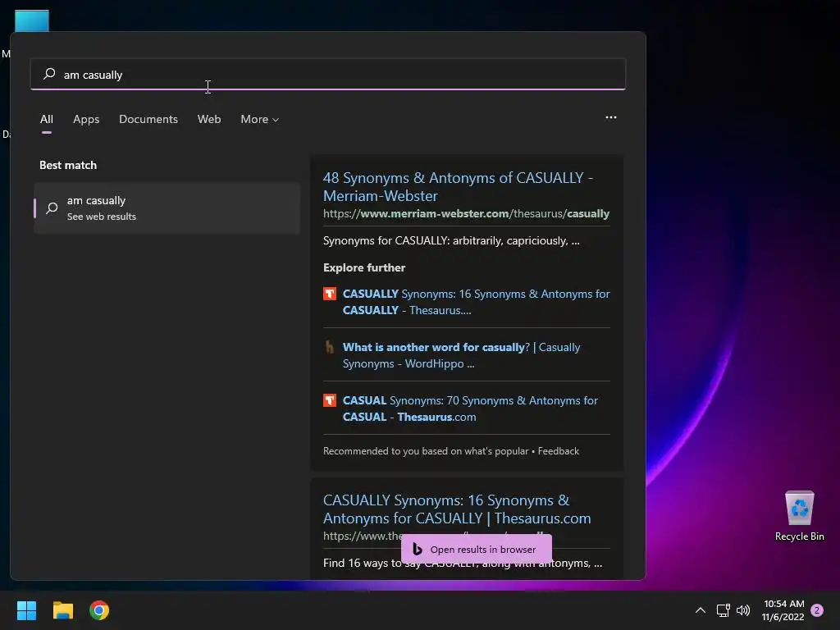The width and height of the screenshot is (840, 630).
Task: Switch to the All tab
Action: (x=47, y=119)
